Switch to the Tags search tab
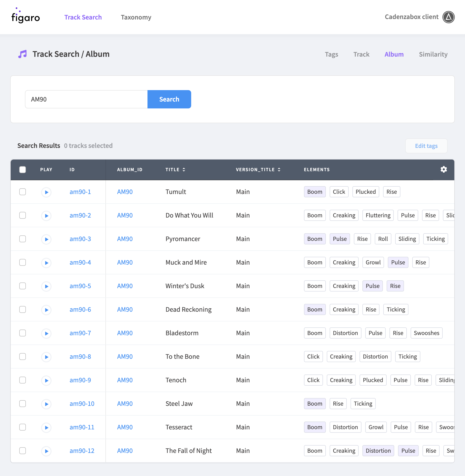Screen dimensions: 465x476 (331, 54)
